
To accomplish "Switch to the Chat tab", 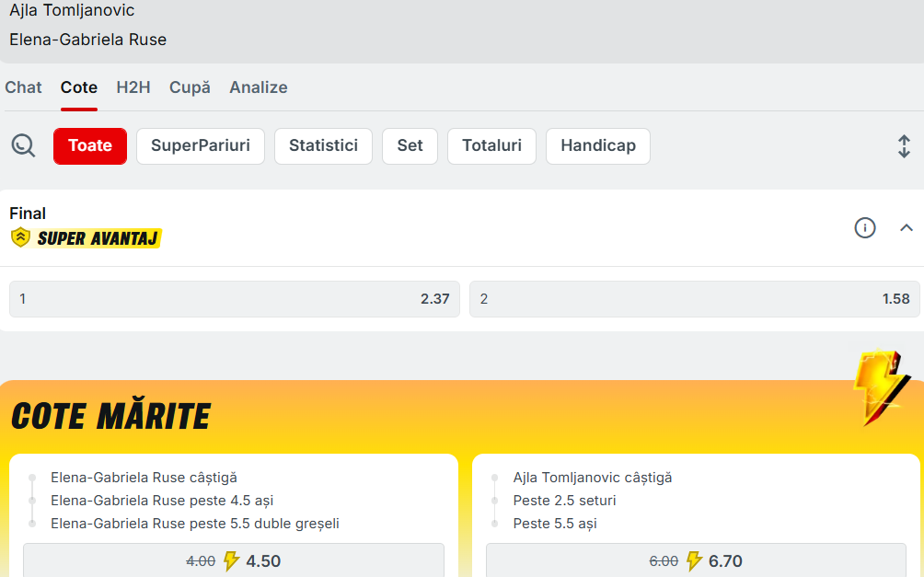I will point(24,87).
